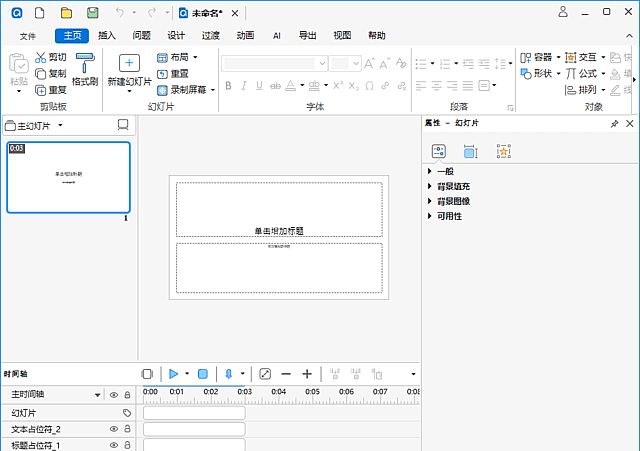
Task: Click the 单击增加标题 title placeholder
Action: tap(279, 209)
